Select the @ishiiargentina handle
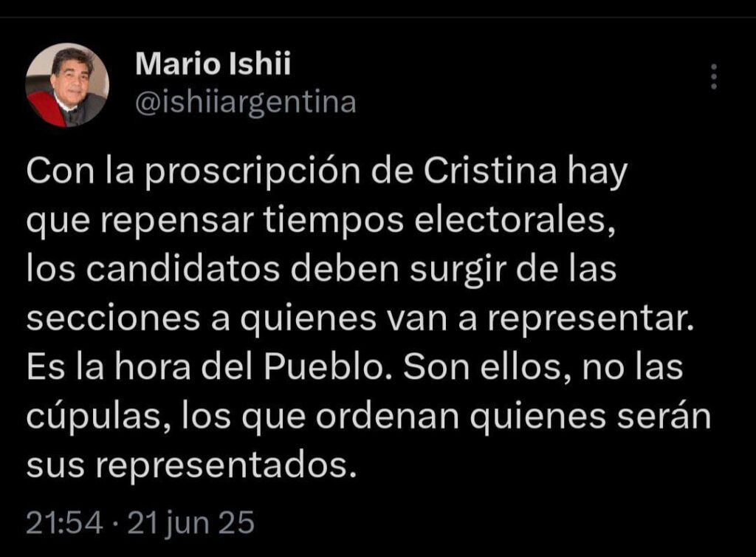The image size is (756, 557). click(246, 103)
